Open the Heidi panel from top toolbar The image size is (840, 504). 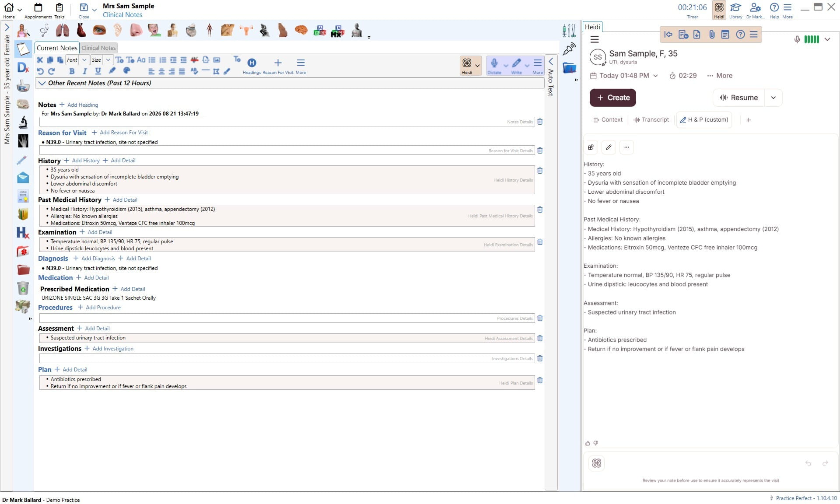pyautogui.click(x=719, y=10)
